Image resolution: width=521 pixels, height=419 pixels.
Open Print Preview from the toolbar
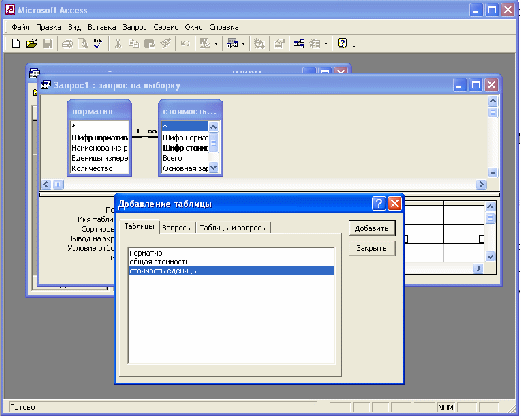(x=83, y=43)
